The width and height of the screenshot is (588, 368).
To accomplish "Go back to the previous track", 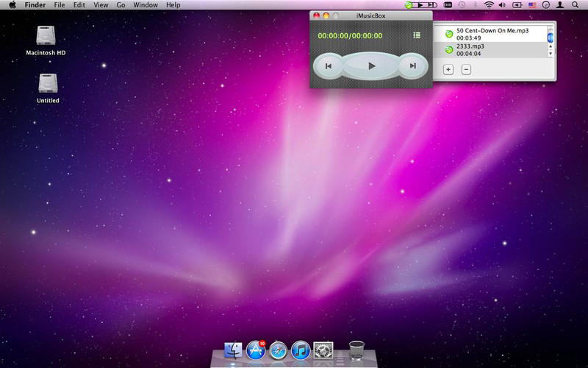I will 329,66.
